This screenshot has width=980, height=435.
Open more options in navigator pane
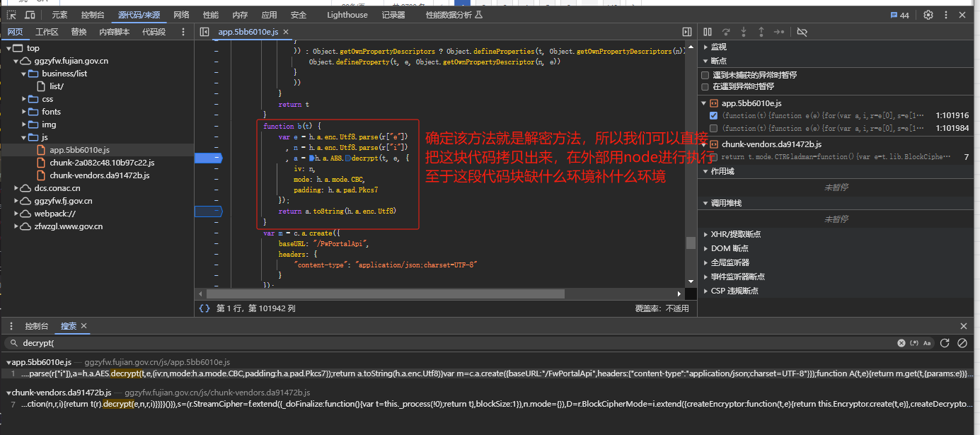(183, 32)
